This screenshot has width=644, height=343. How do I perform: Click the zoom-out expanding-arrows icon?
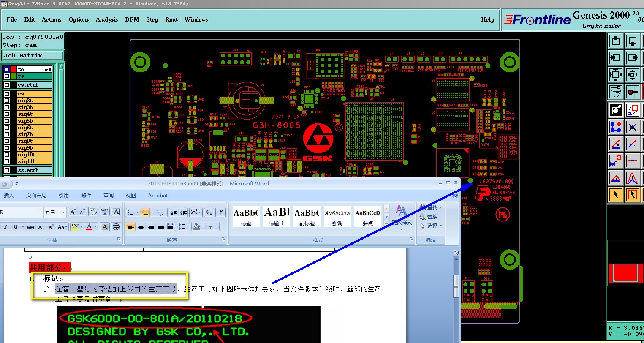tap(616, 75)
